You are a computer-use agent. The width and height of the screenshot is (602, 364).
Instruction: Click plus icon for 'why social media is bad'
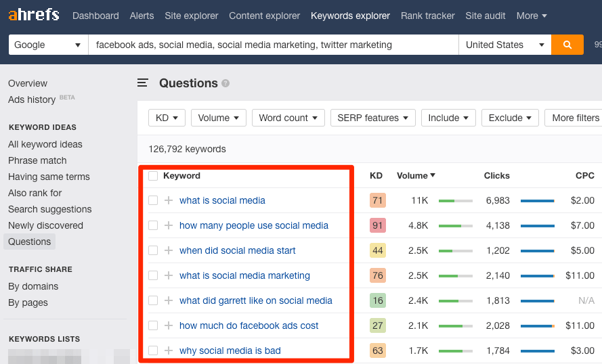(x=169, y=350)
